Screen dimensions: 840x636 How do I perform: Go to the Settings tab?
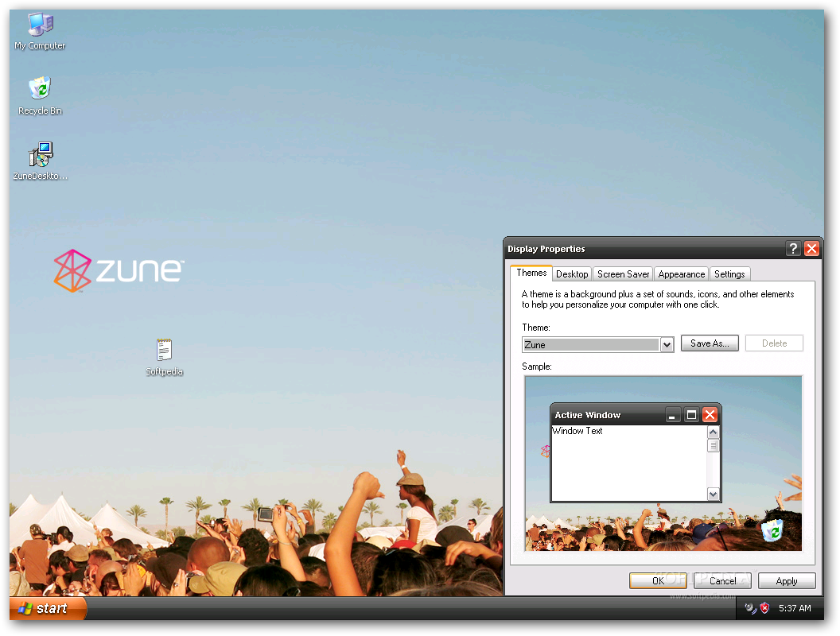tap(729, 274)
